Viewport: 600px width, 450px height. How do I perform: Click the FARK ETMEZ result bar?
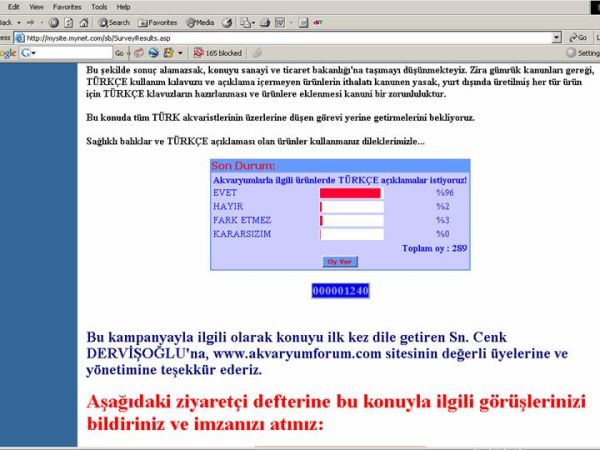352,221
